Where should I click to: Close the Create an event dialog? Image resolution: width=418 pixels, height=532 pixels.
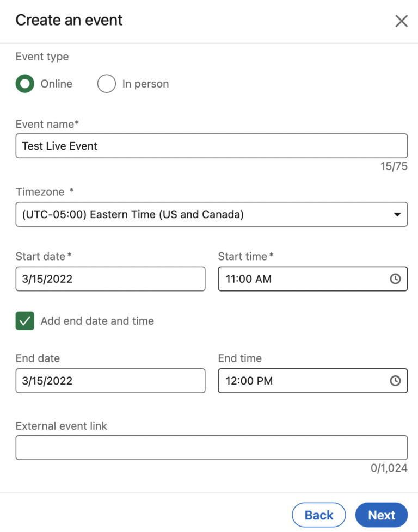coord(401,21)
